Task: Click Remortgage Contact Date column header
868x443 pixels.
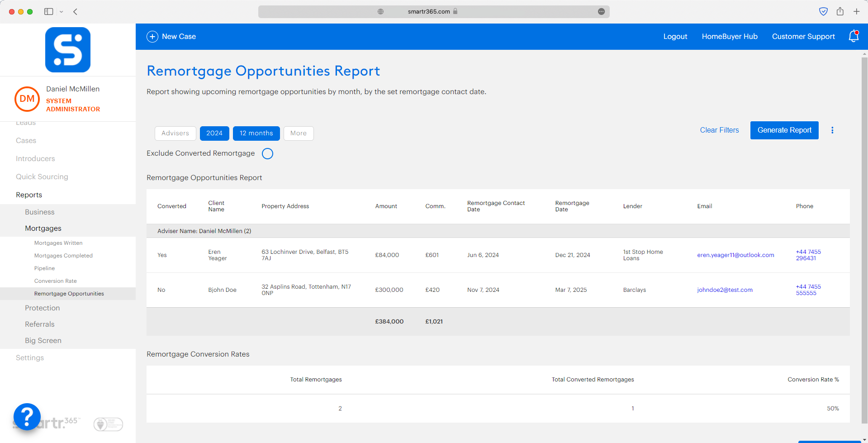Action: [496, 206]
